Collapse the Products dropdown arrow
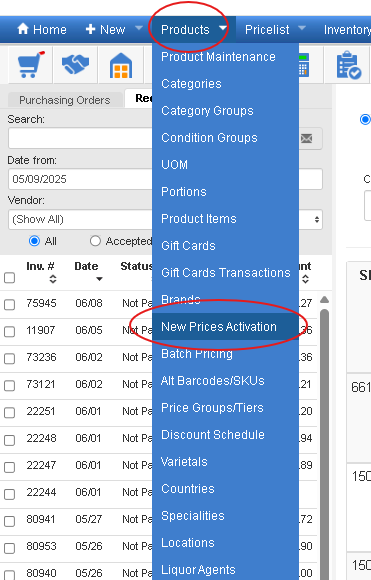The height and width of the screenshot is (580, 371). (223, 28)
